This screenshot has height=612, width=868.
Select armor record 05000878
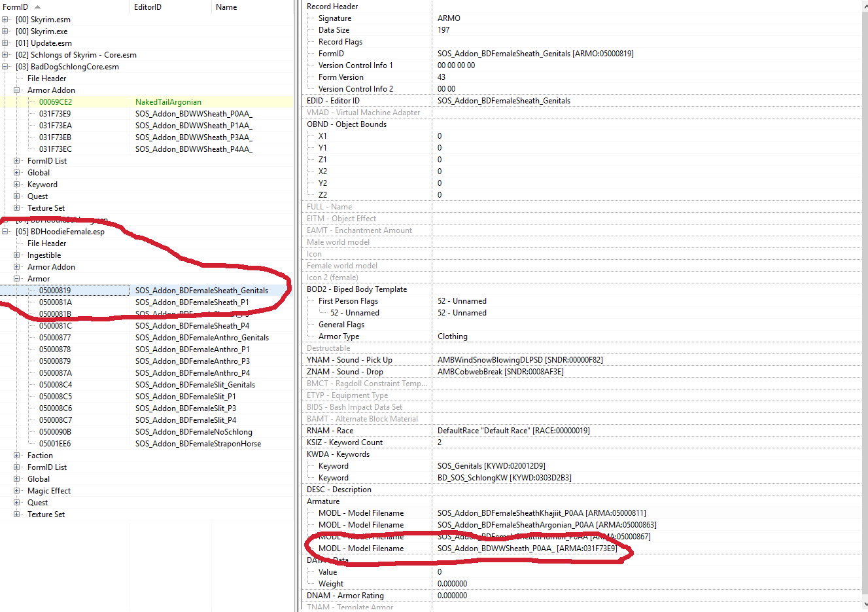(x=147, y=350)
